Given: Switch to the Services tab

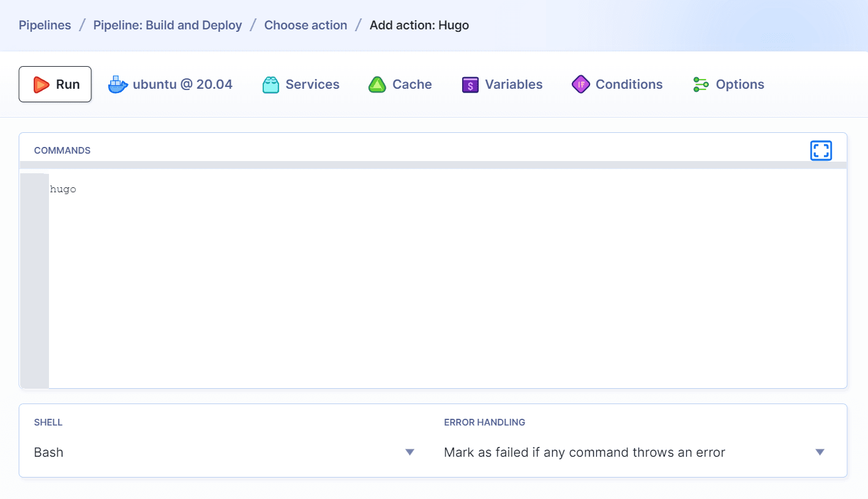Looking at the screenshot, I should [x=312, y=84].
